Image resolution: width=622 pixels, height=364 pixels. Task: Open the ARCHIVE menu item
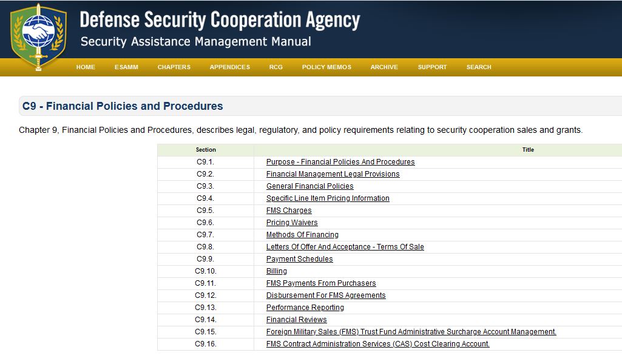[384, 67]
